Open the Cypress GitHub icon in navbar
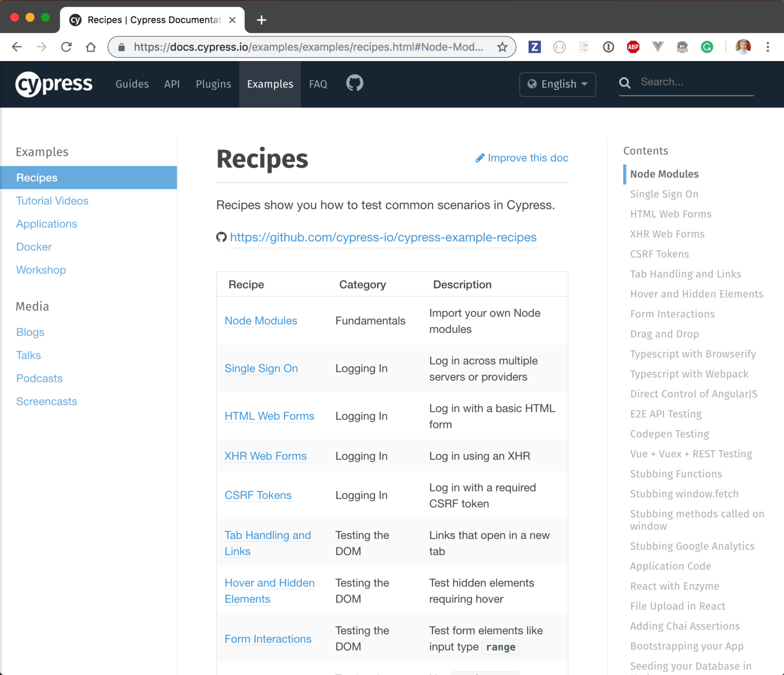Image resolution: width=784 pixels, height=675 pixels. 355,83
